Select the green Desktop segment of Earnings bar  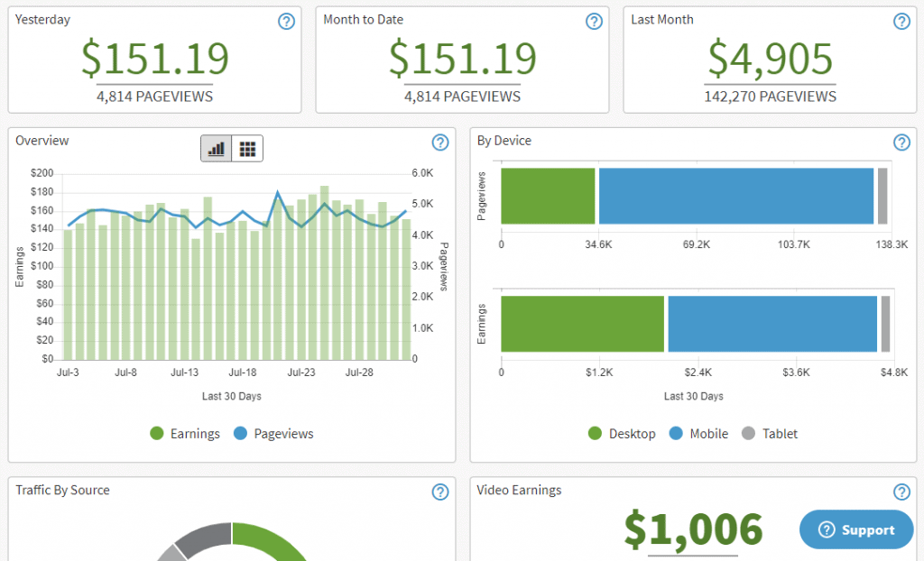pos(583,324)
